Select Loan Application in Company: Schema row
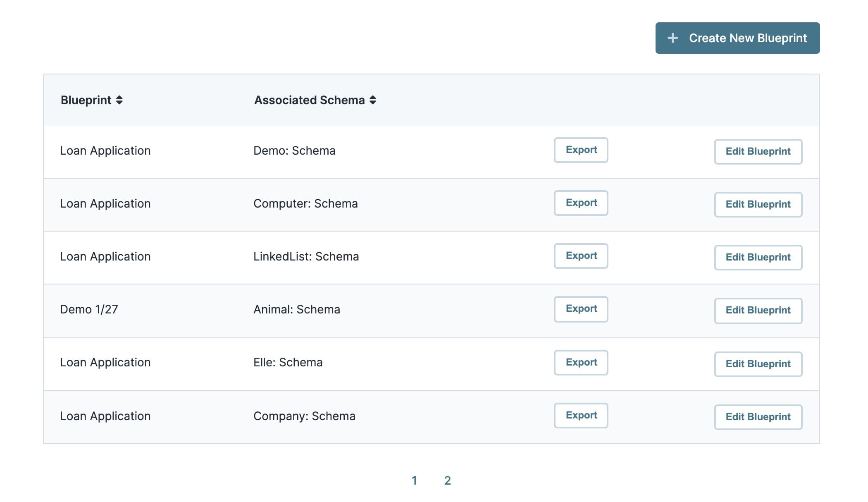 pos(105,416)
